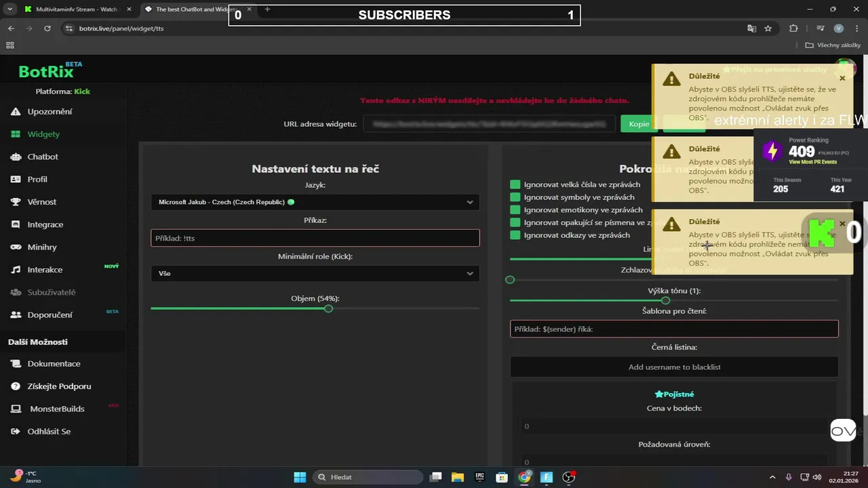Toggle Ignorovat symboly ve zprávách checkbox

coord(515,197)
